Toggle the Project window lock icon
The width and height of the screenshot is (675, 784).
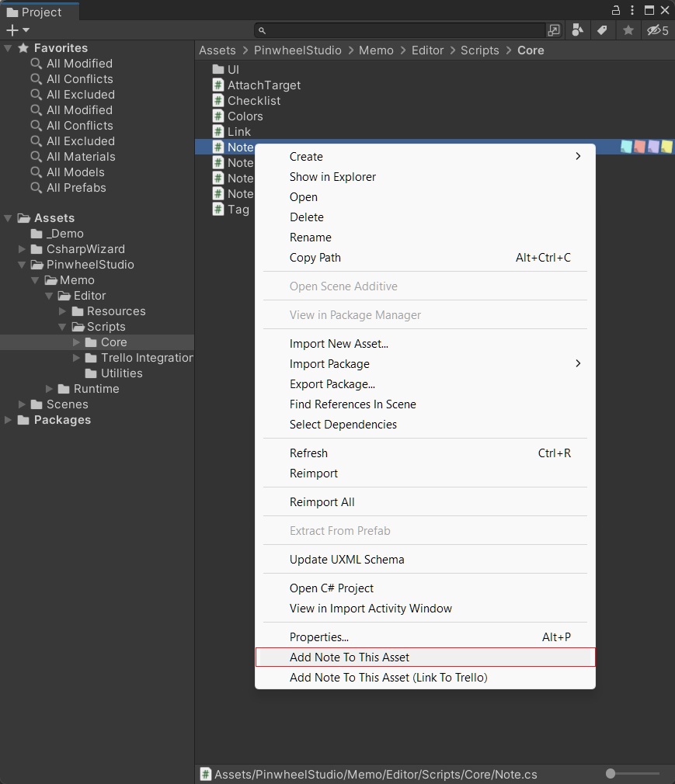click(x=616, y=10)
